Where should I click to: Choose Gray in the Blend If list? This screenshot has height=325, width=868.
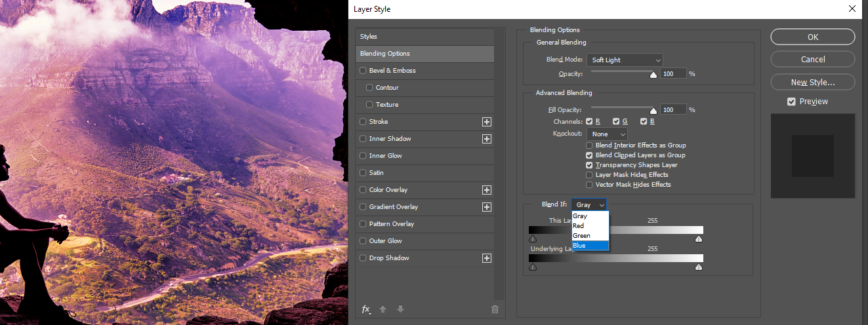tap(590, 216)
